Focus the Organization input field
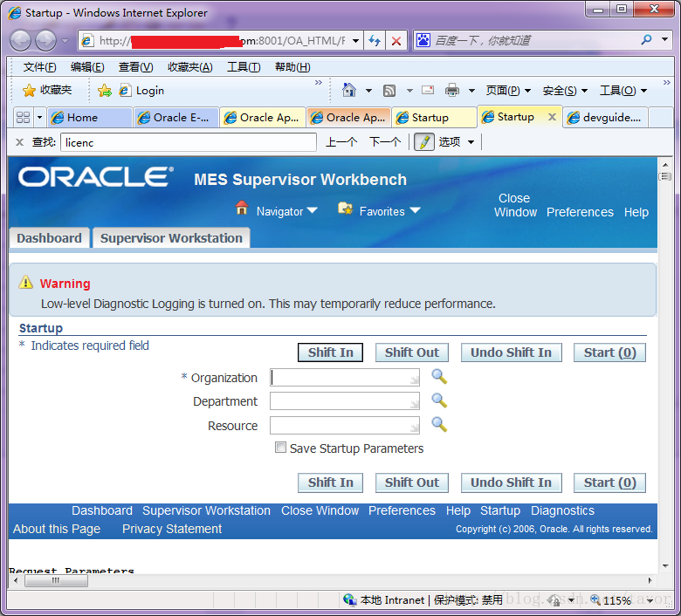The image size is (681, 616). coord(345,377)
